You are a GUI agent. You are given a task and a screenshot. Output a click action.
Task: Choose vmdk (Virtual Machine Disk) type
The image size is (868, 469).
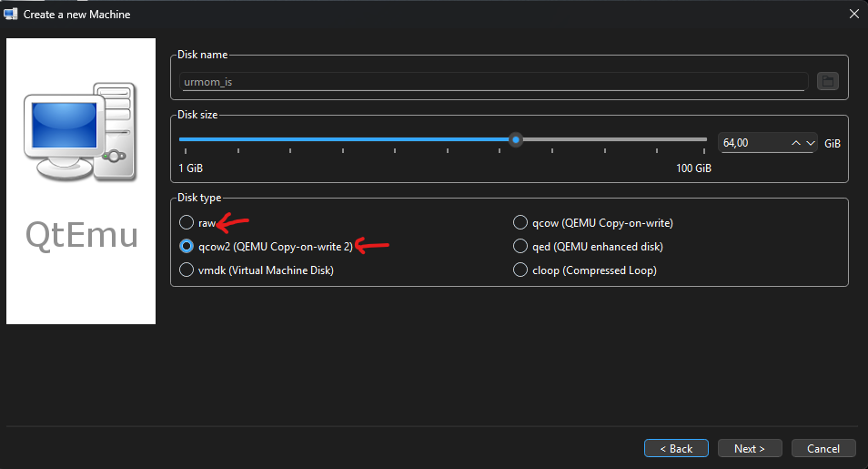coord(187,270)
